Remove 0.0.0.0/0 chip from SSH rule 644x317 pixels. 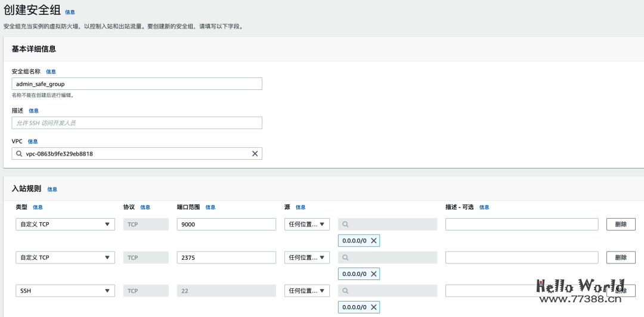point(374,307)
